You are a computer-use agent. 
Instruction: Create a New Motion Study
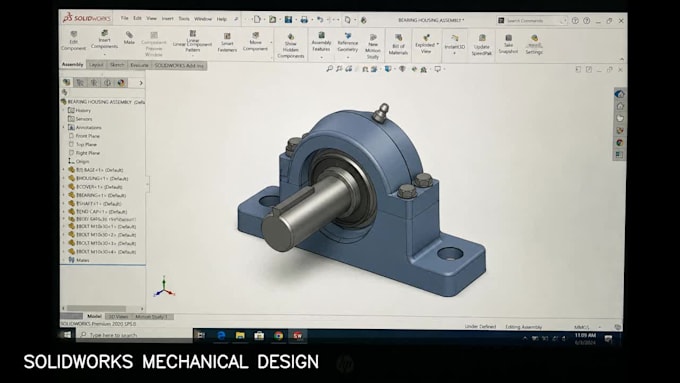[373, 46]
